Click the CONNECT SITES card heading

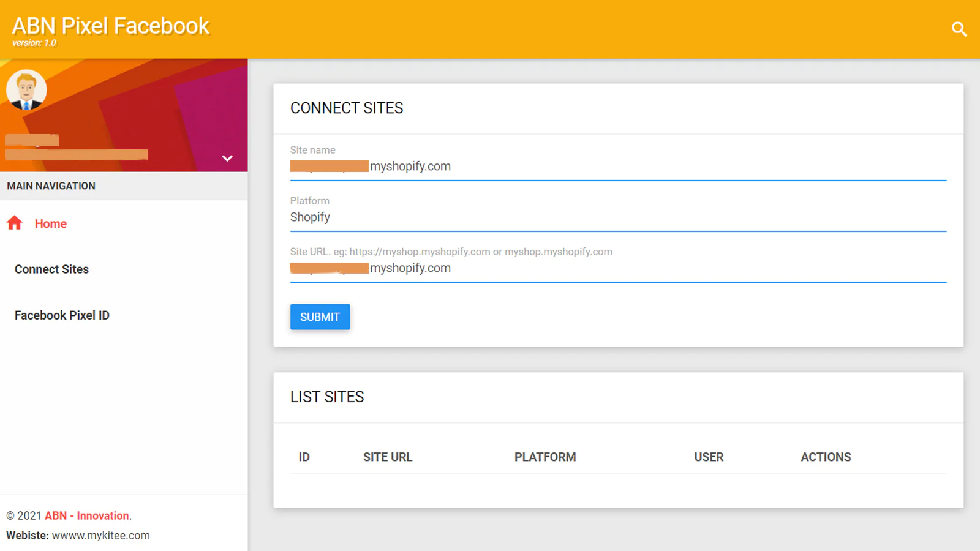[x=347, y=108]
